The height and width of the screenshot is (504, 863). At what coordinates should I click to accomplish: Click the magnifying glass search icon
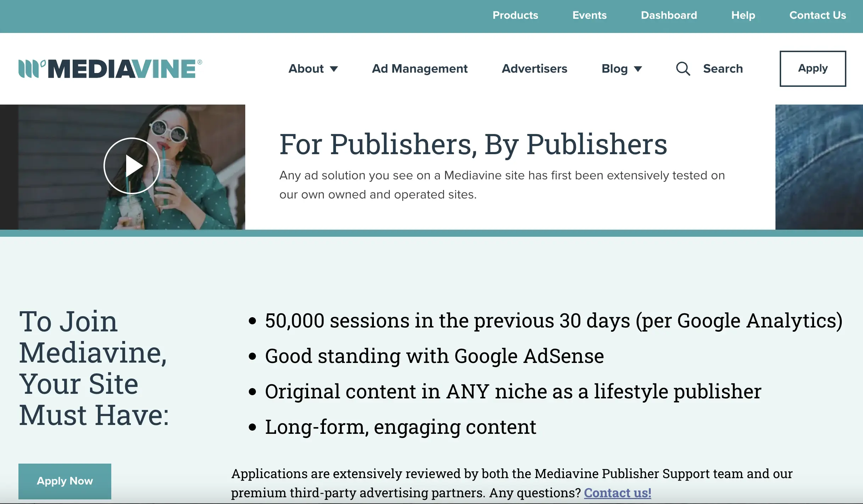pos(683,69)
